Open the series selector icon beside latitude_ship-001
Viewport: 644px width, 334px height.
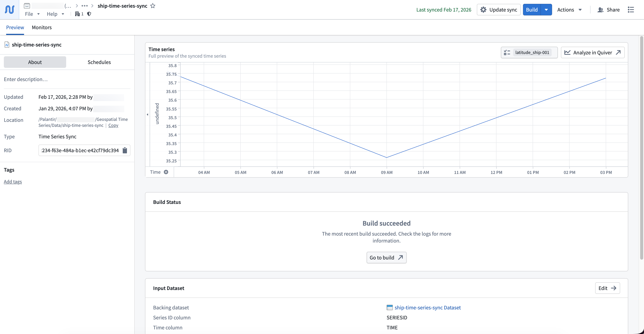point(507,52)
